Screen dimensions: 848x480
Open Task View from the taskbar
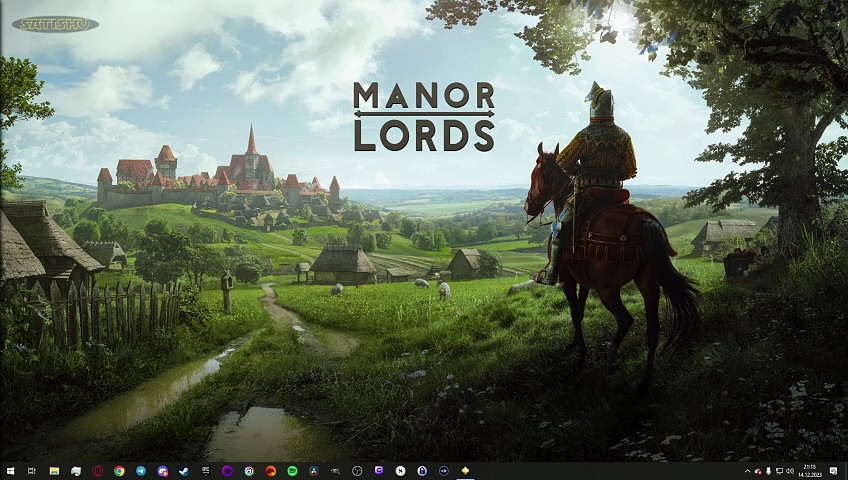[x=32, y=471]
